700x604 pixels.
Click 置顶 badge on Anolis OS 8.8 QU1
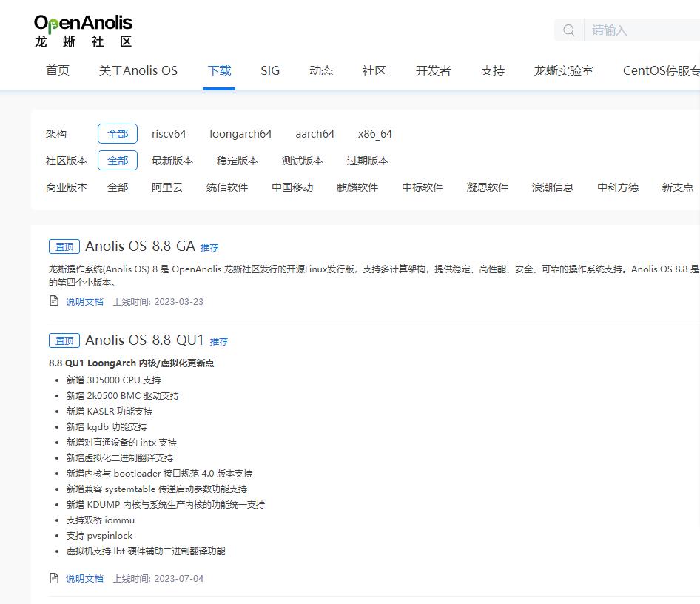(64, 340)
